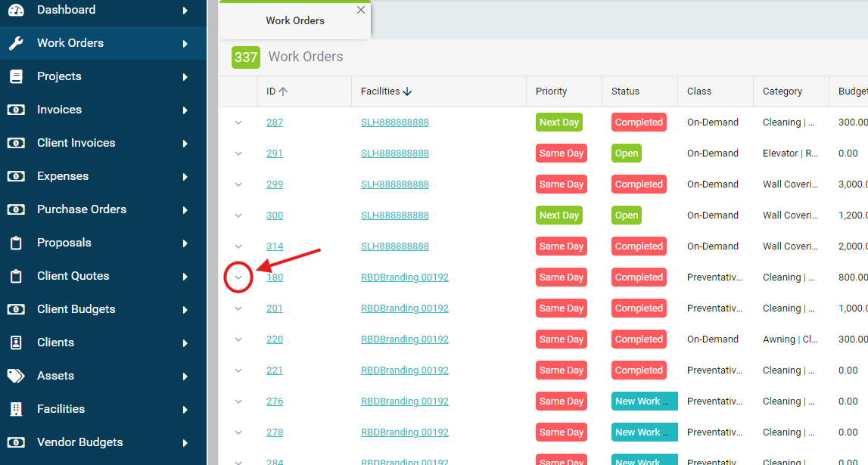Expand row for work order 287
Image resolution: width=868 pixels, height=465 pixels.
click(x=238, y=122)
